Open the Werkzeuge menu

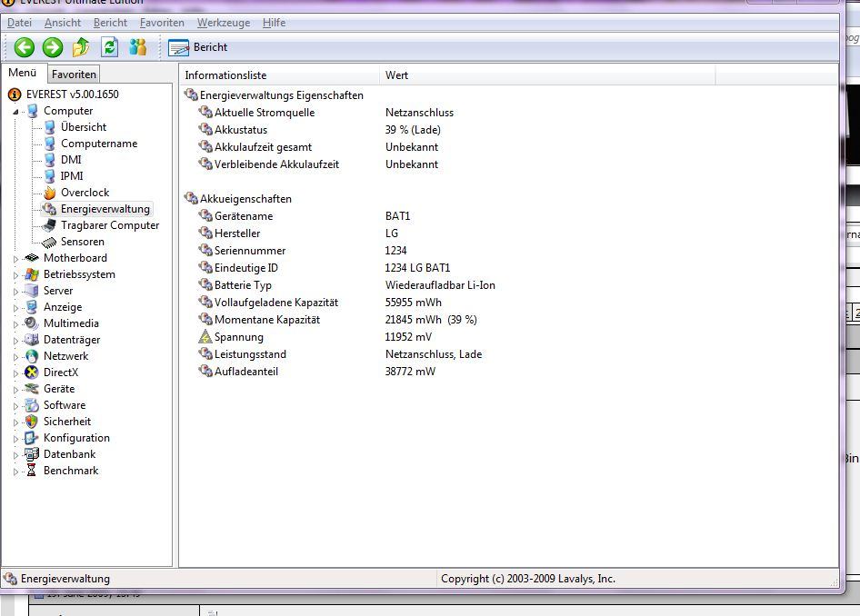pyautogui.click(x=224, y=23)
